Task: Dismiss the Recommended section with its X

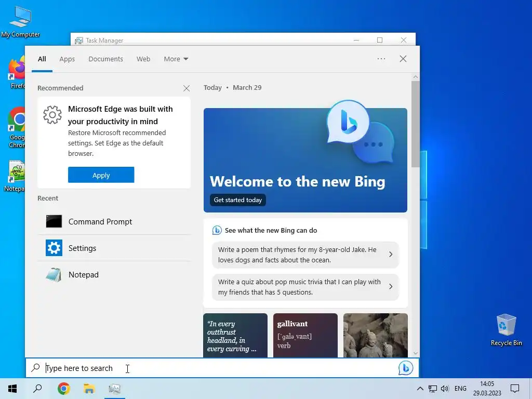Action: [x=187, y=88]
